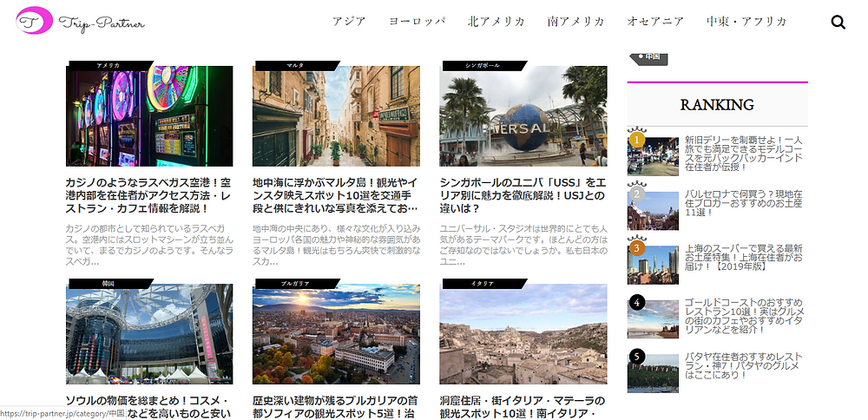Open ranking link パタヤ在住者おすすめレストラン
This screenshot has width=868, height=420.
(744, 366)
